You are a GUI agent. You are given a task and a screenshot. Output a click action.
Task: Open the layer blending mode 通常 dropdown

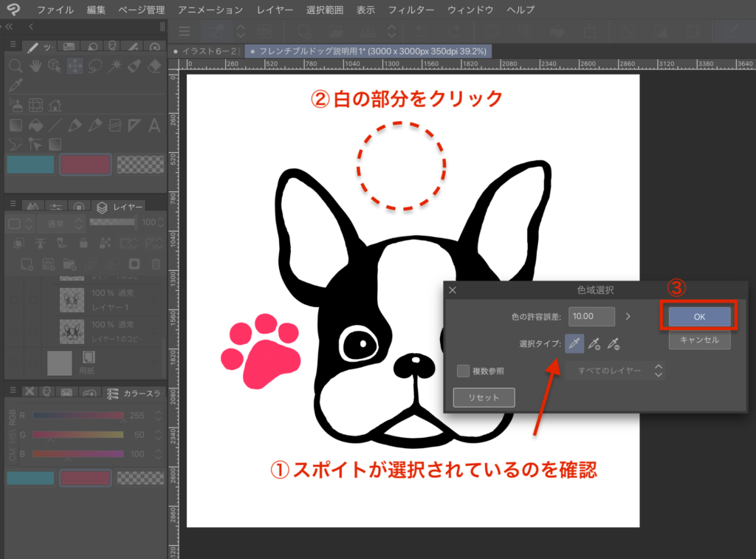61,222
